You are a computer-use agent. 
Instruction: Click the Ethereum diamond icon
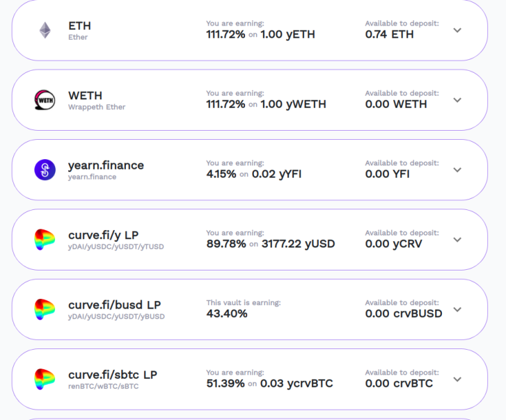tap(45, 31)
